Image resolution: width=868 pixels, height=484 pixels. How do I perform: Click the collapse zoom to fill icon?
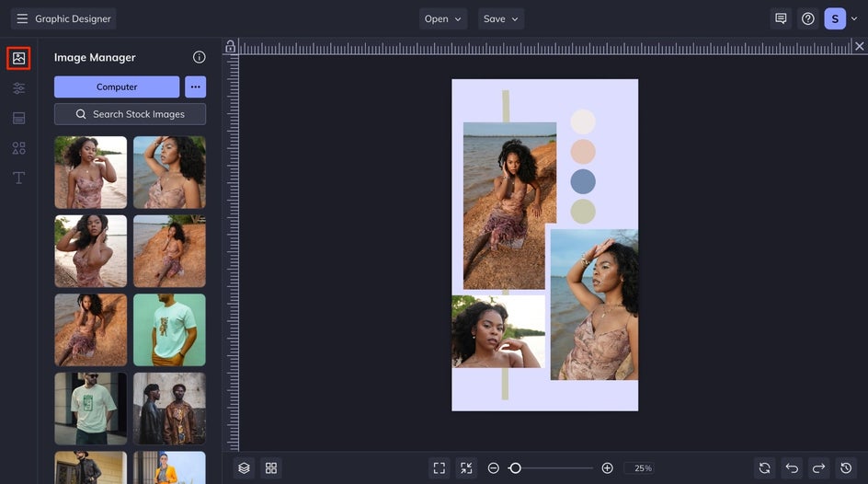click(x=467, y=468)
